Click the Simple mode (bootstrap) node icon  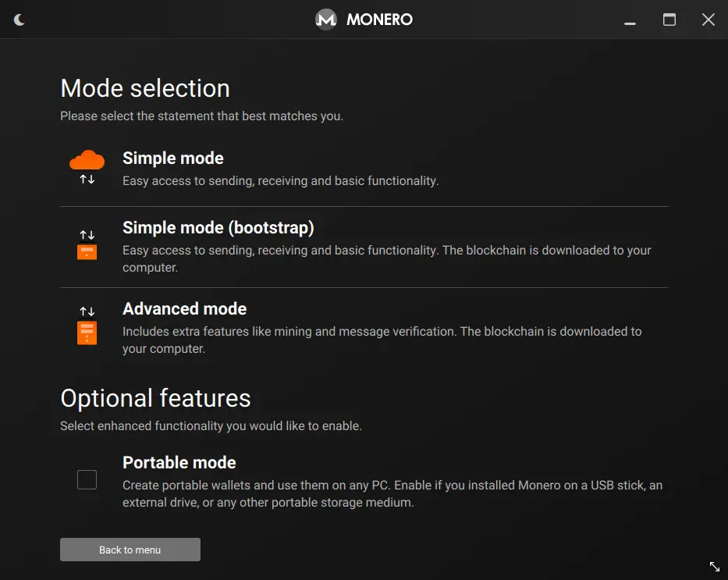(x=87, y=244)
